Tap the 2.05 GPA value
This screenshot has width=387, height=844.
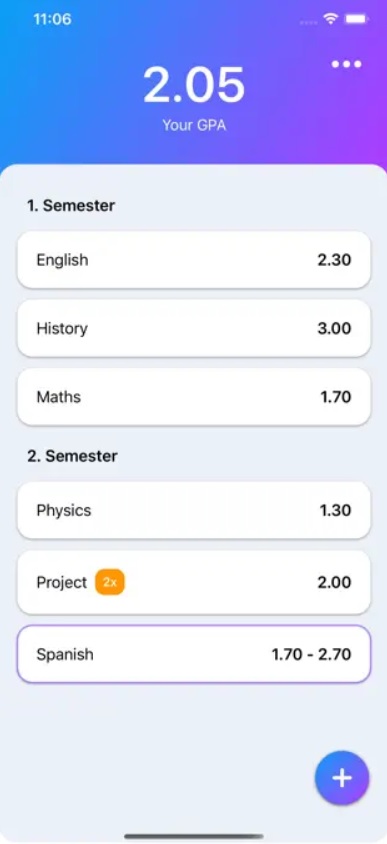coord(194,85)
